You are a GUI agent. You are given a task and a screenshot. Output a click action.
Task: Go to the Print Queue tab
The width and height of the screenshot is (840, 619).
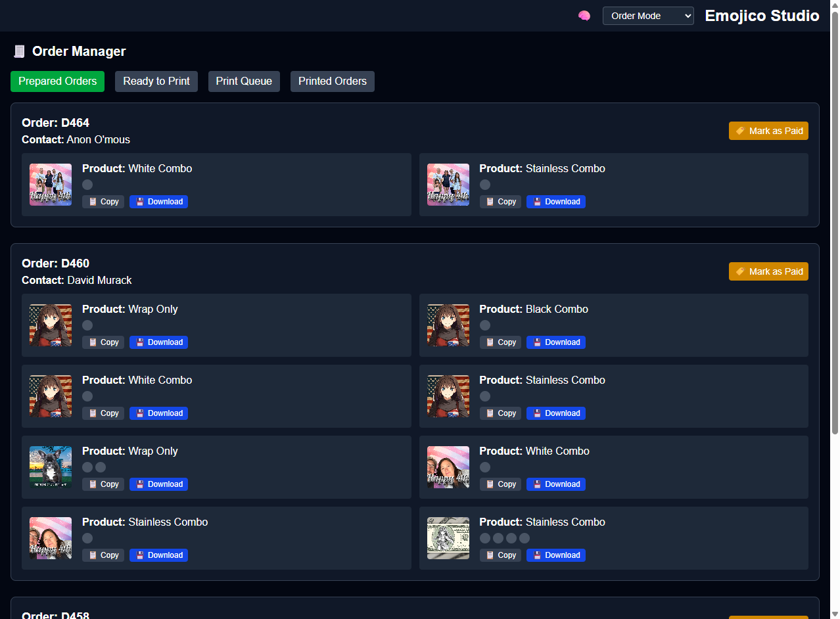tap(244, 81)
